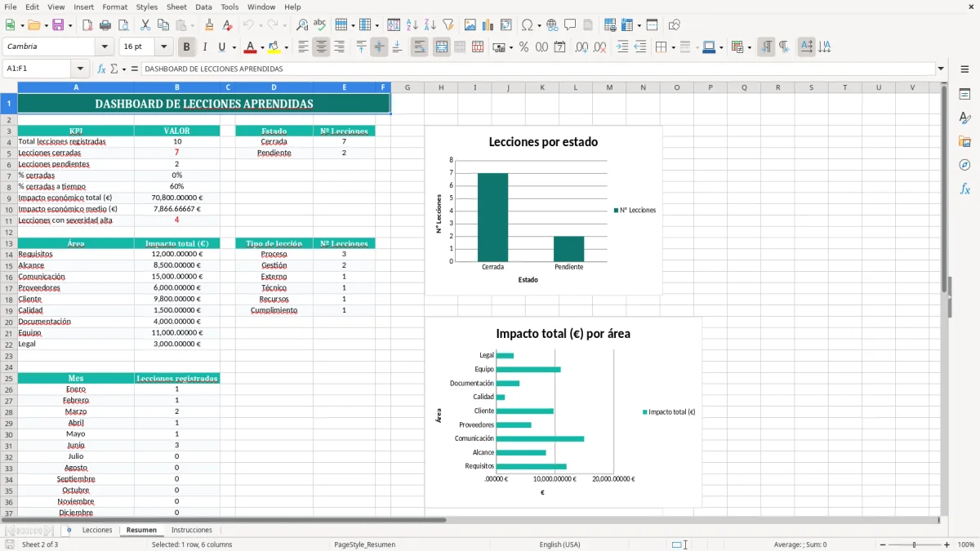Expand the background color dropdown arrow
The width and height of the screenshot is (980, 551).
[x=286, y=47]
